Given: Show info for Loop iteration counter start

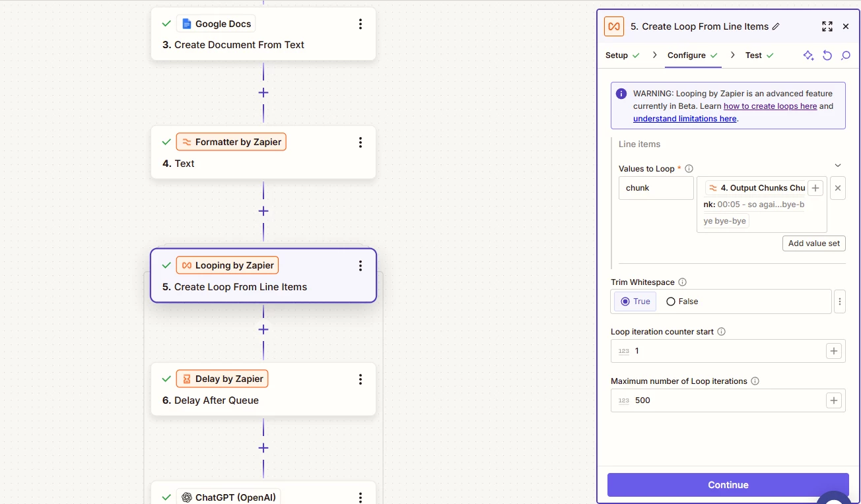Looking at the screenshot, I should (x=721, y=332).
